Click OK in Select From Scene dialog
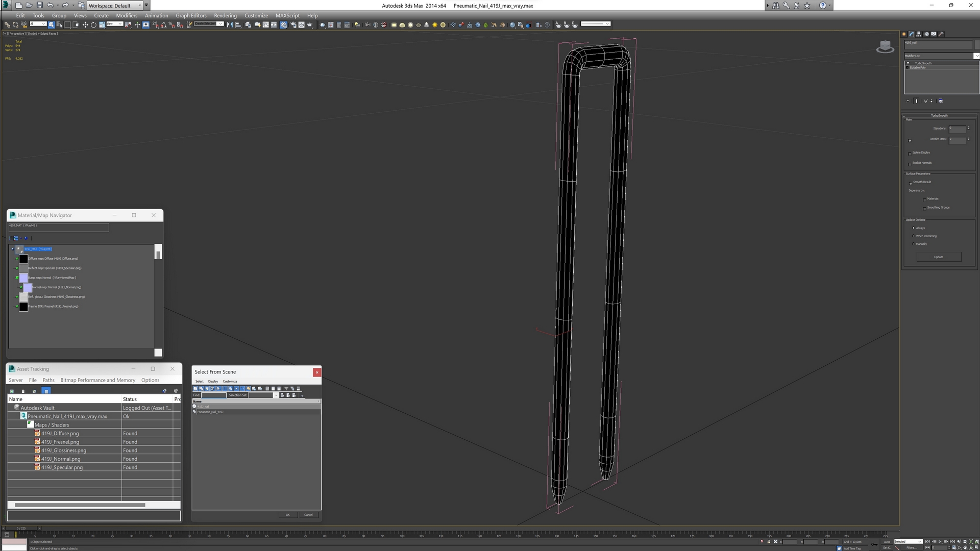This screenshot has width=980, height=551. (287, 515)
